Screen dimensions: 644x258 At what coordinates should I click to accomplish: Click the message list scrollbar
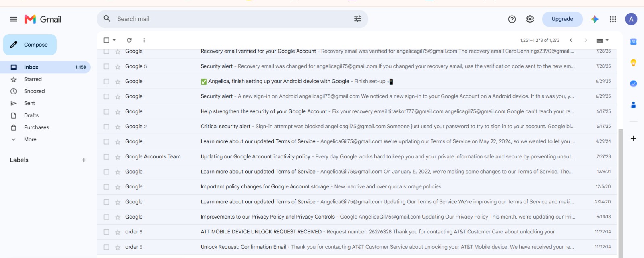620,193
